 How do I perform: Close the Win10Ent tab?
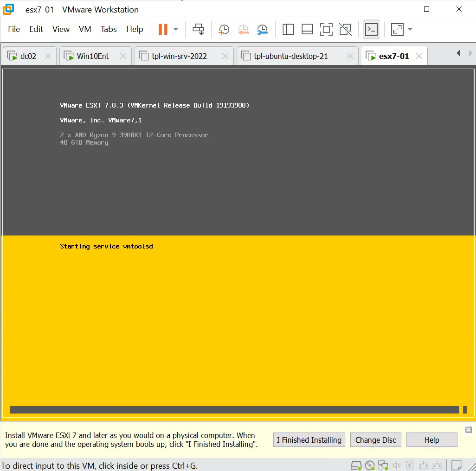123,56
